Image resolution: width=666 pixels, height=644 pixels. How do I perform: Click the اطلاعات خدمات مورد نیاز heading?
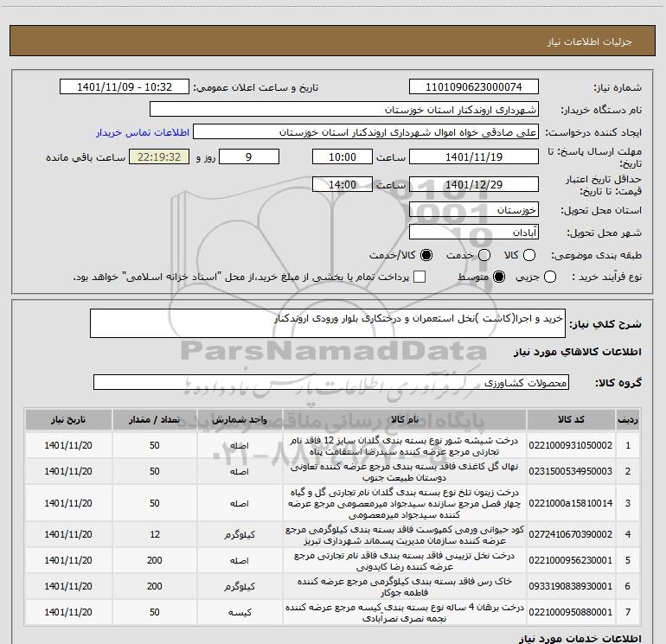pos(580,638)
